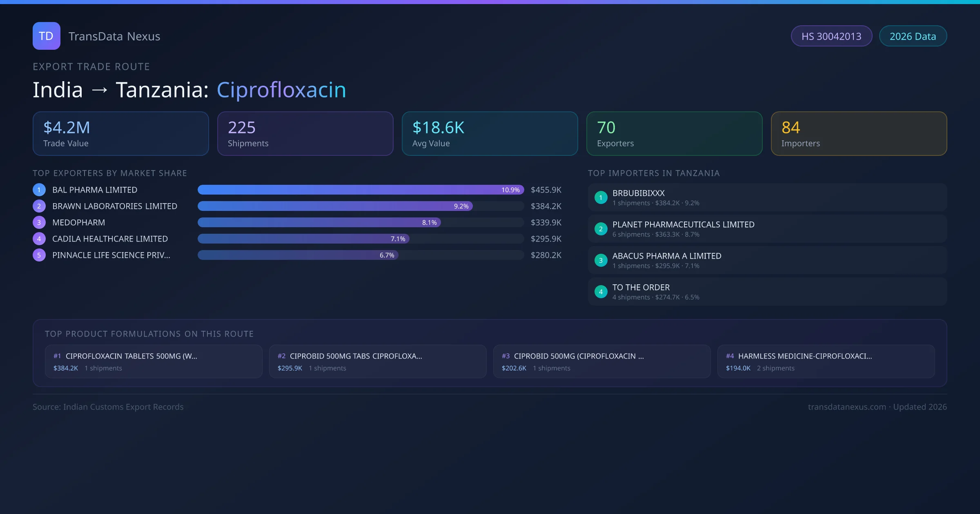
Task: Click rank 1 badge beside BAL PHARMA LIMITED
Action: click(x=39, y=190)
